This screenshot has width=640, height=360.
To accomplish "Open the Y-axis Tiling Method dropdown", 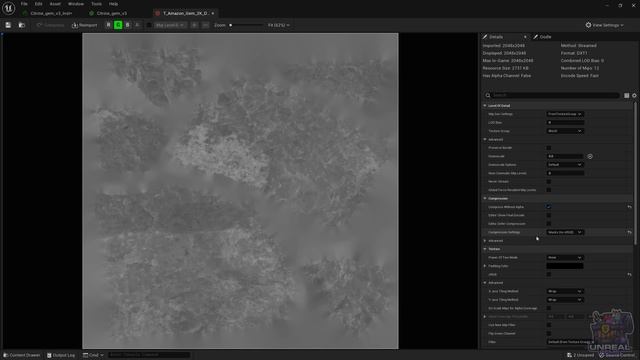I will pyautogui.click(x=565, y=300).
